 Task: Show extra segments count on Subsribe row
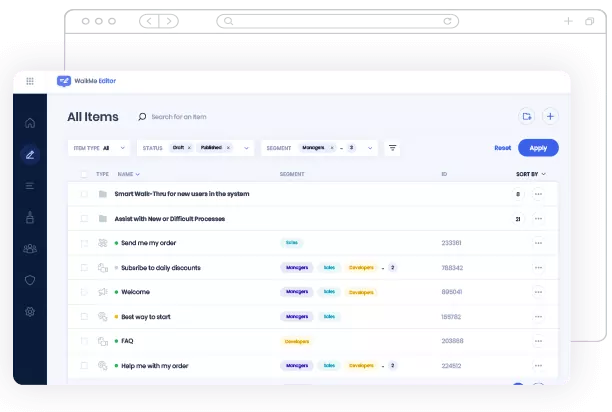pos(393,268)
